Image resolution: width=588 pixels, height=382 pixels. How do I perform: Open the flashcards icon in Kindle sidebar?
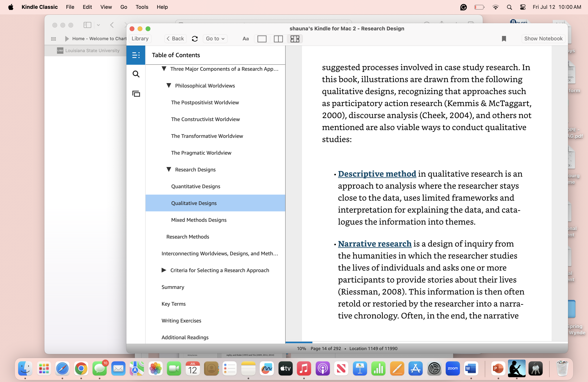click(x=136, y=94)
